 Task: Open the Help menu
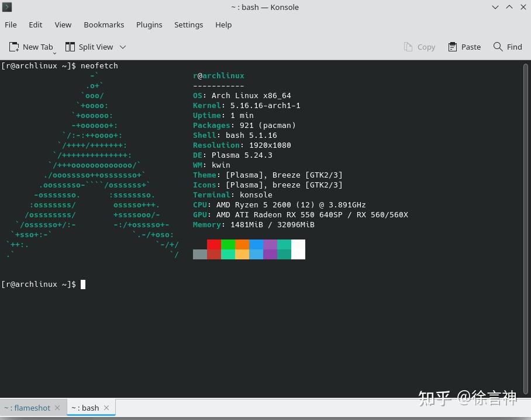(x=223, y=25)
